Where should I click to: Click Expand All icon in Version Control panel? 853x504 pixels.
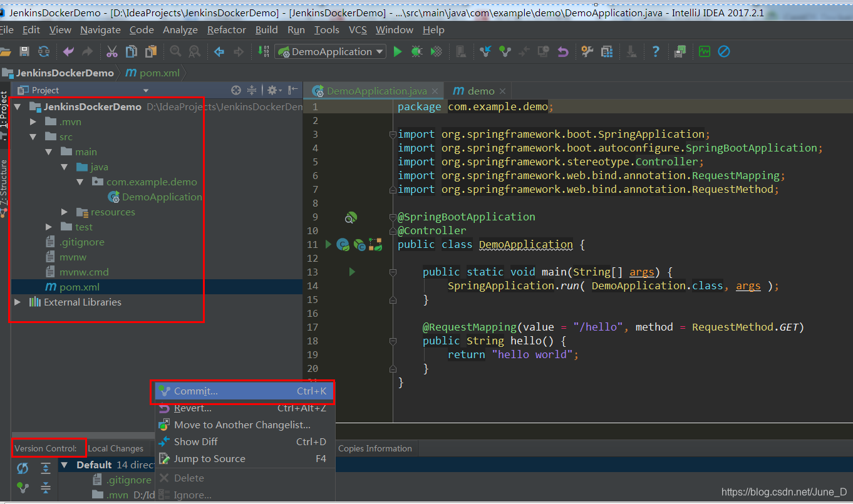click(46, 468)
